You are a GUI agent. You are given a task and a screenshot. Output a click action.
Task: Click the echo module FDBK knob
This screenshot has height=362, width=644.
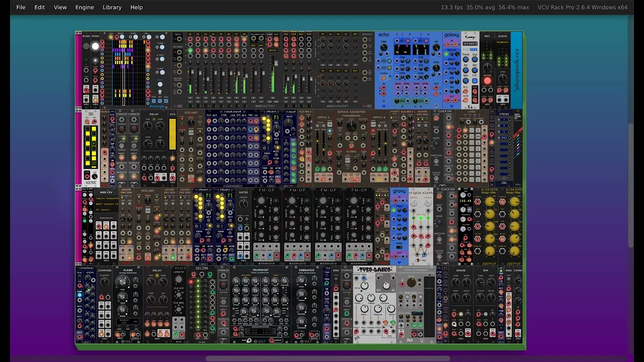click(x=384, y=47)
